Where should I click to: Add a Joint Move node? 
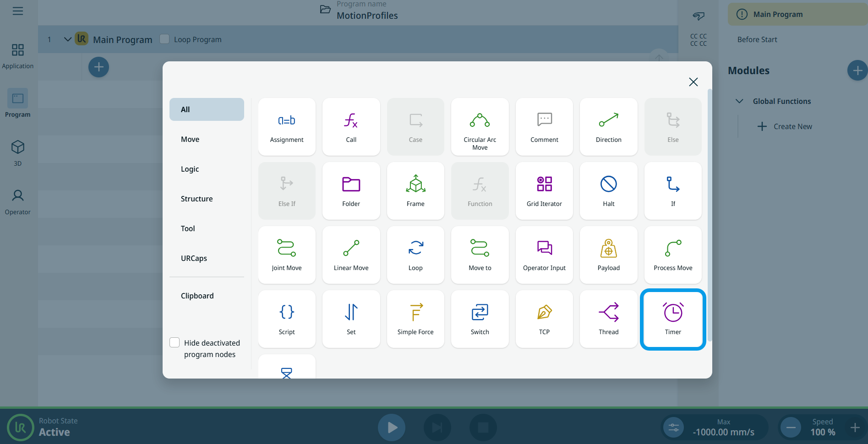(287, 255)
